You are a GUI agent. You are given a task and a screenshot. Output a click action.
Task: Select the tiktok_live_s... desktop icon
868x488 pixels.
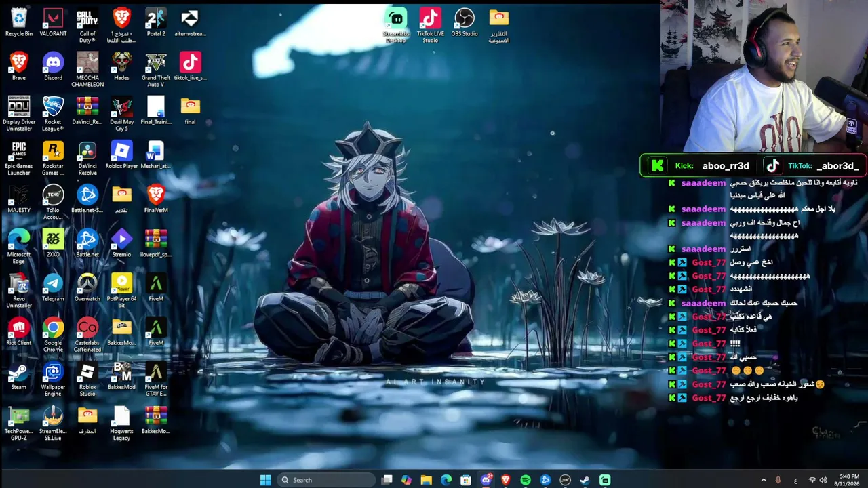click(190, 66)
